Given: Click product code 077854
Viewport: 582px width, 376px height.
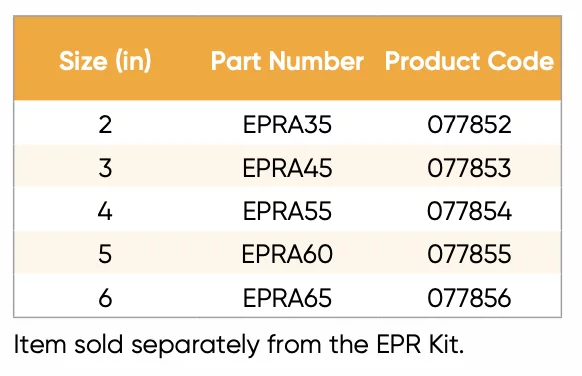Looking at the screenshot, I should point(469,211).
